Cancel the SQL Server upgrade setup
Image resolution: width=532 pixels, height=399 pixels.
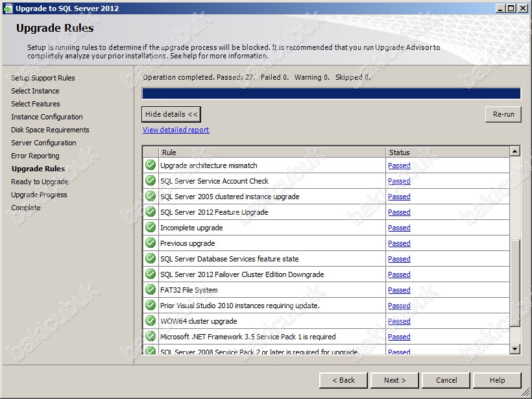point(446,380)
